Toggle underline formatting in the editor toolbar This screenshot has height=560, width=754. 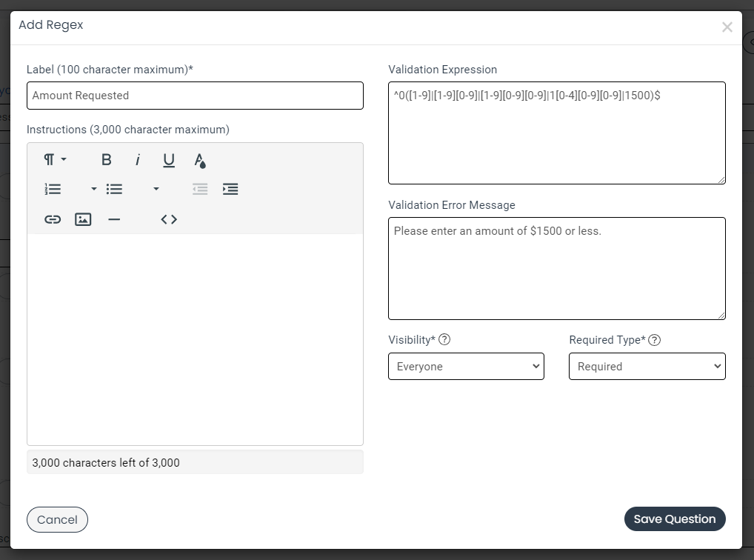point(169,160)
